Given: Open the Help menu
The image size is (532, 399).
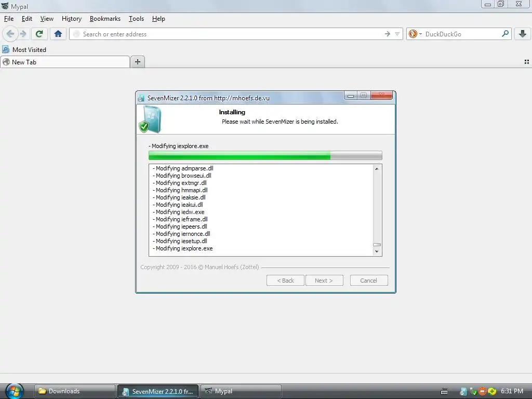Looking at the screenshot, I should (158, 19).
